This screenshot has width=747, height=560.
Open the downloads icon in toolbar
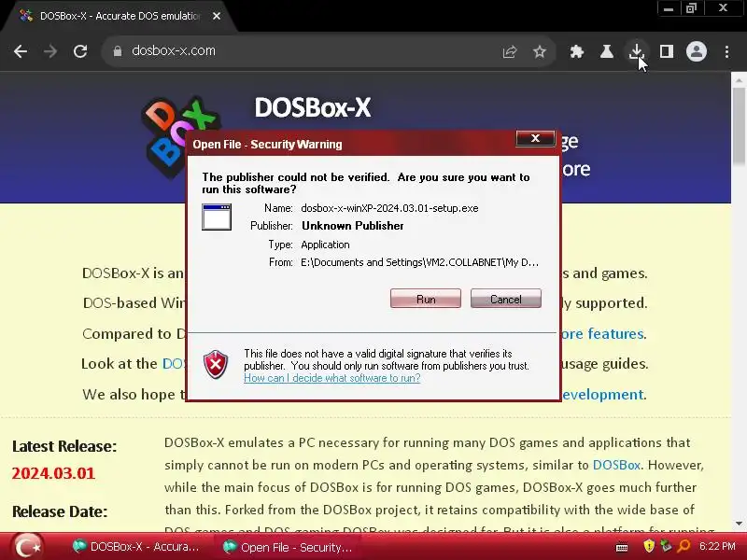click(637, 51)
